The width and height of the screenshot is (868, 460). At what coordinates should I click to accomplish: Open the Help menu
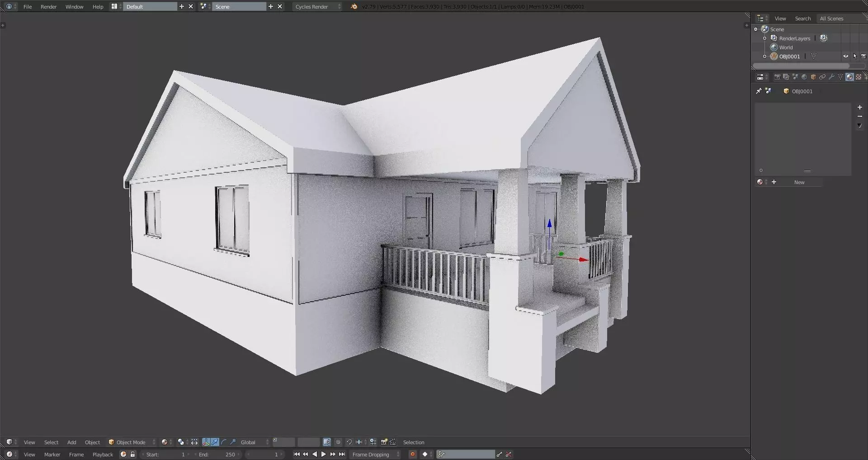click(x=98, y=6)
